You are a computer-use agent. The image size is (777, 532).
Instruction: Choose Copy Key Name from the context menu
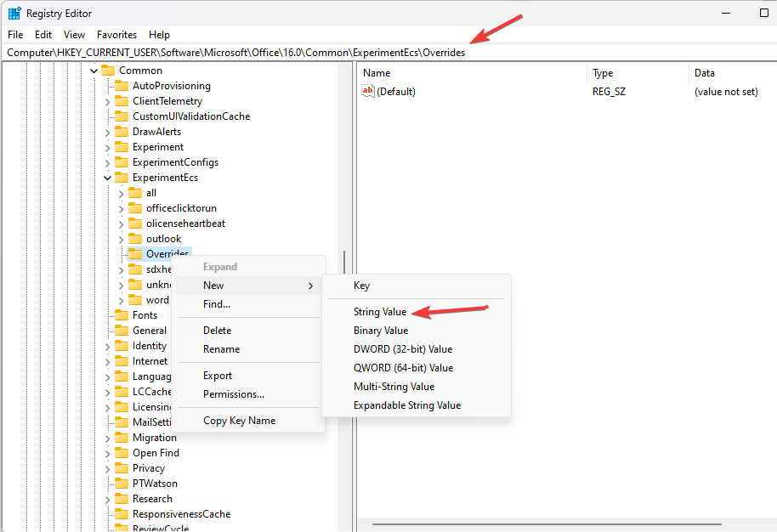click(241, 420)
